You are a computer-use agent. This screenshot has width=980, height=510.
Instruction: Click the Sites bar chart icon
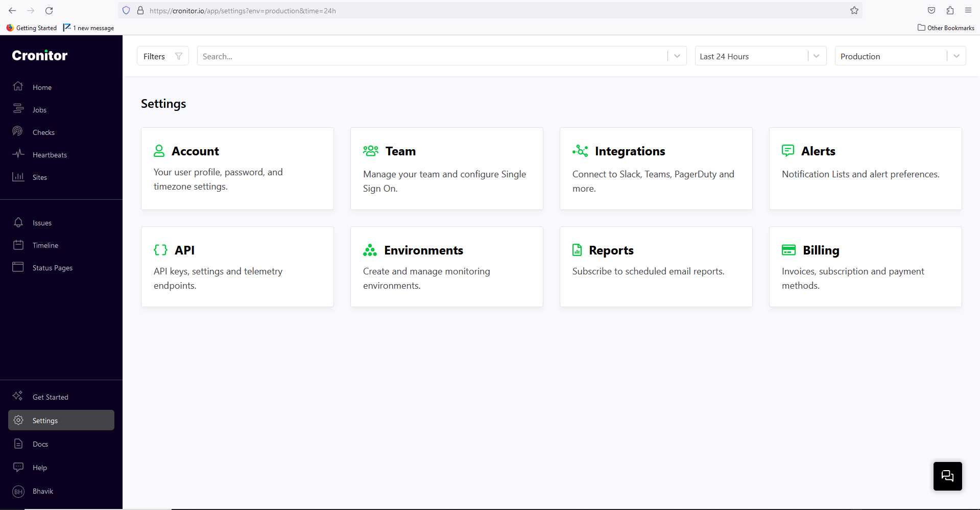pyautogui.click(x=18, y=177)
